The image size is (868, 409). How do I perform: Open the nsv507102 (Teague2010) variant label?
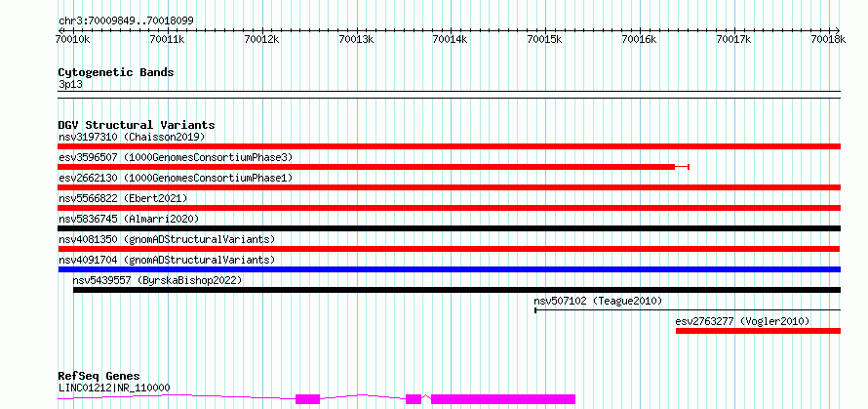598,301
